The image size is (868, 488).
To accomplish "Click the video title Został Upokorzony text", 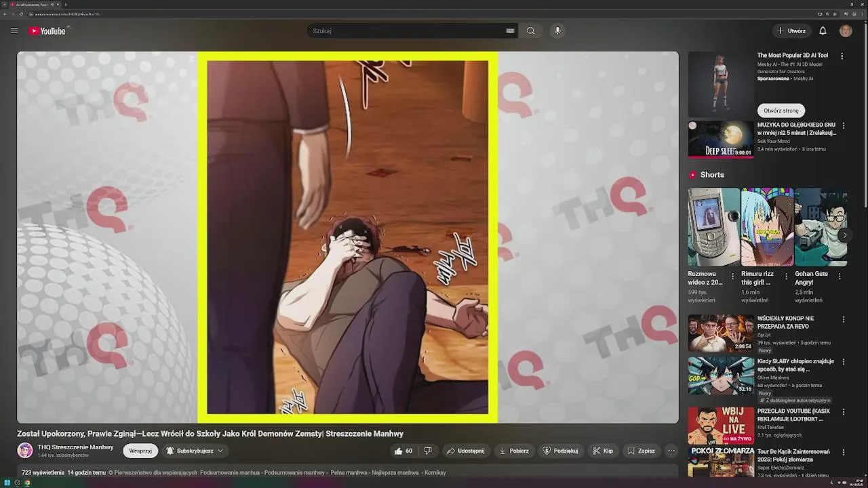I will tap(210, 434).
